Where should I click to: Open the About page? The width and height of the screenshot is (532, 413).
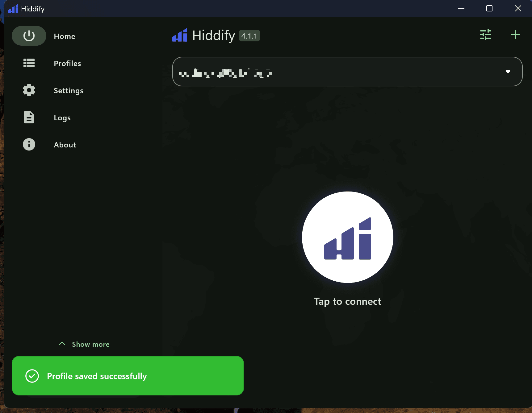65,145
